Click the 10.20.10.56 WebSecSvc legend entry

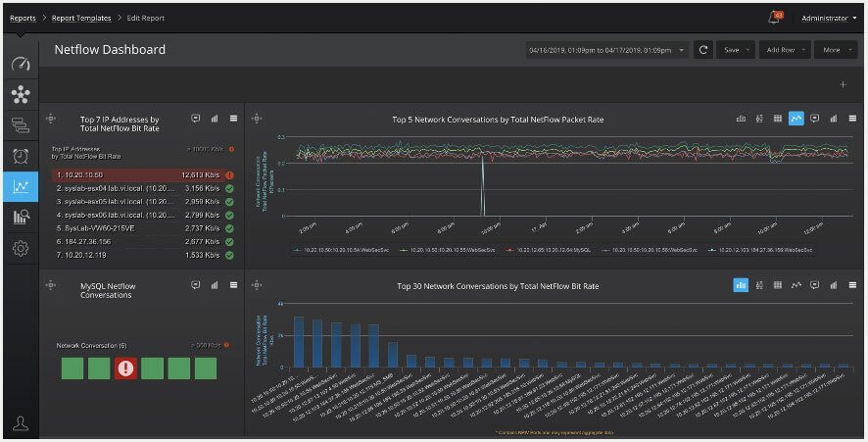pyautogui.click(x=649, y=250)
